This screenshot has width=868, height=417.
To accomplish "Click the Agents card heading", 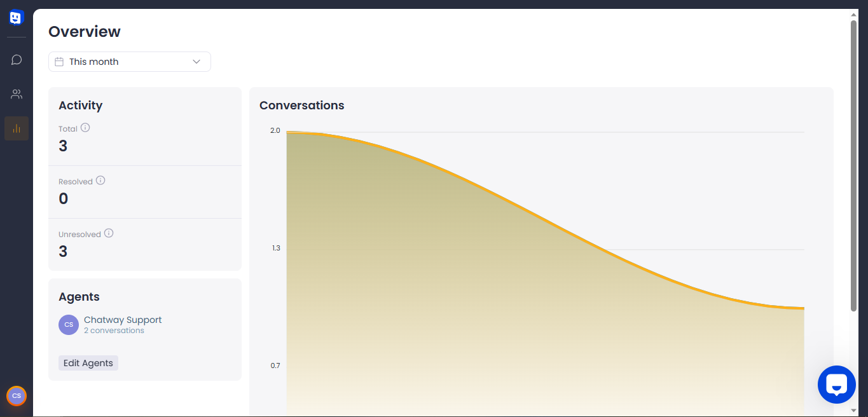I will (79, 297).
